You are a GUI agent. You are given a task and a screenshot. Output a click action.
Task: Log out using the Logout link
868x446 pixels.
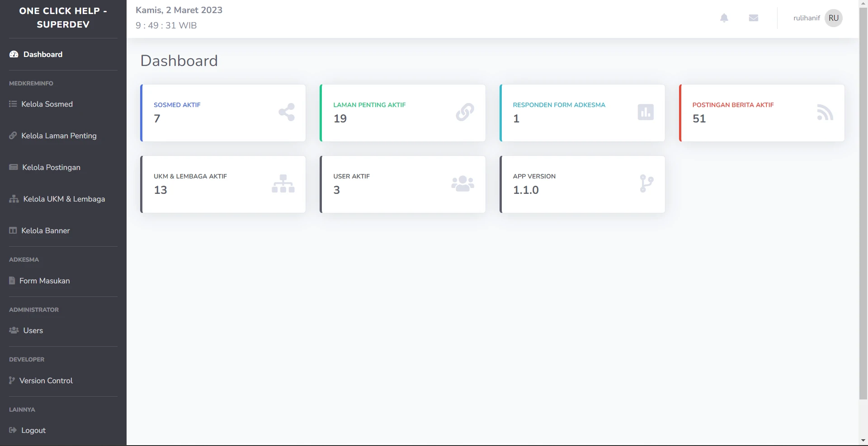[x=33, y=430]
